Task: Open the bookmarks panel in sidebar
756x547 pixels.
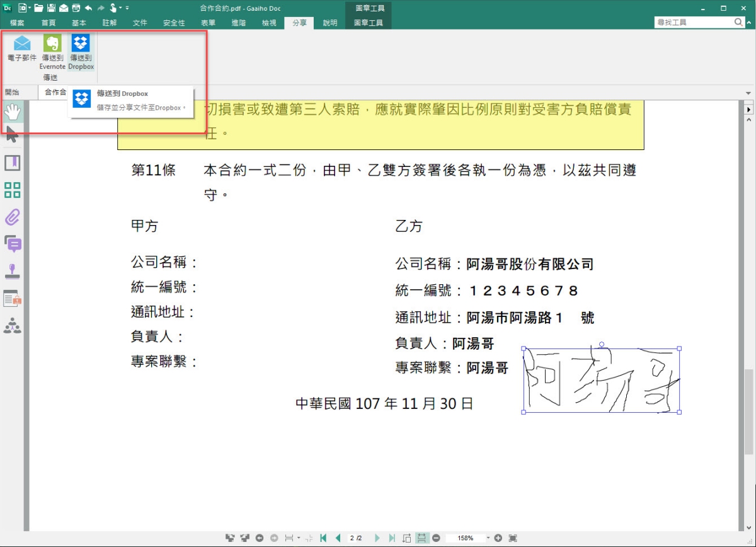Action: 13,163
